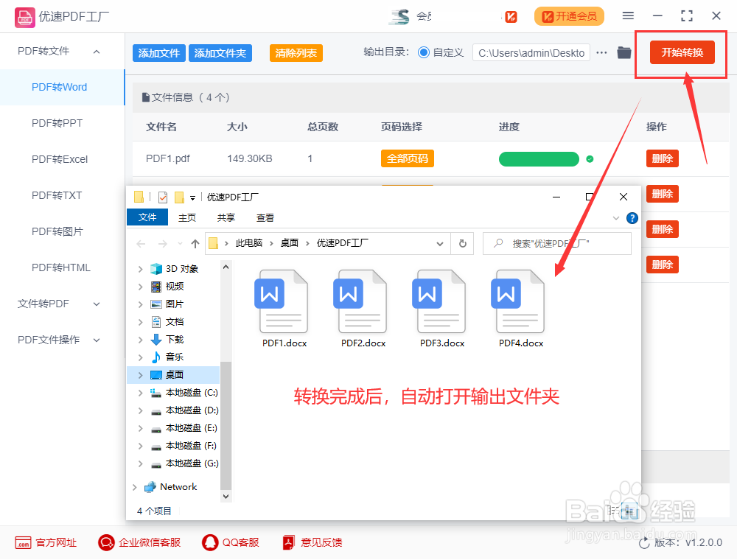Viewport: 737px width, 560px height.
Task: Click the 清除列表 button
Action: coord(296,53)
